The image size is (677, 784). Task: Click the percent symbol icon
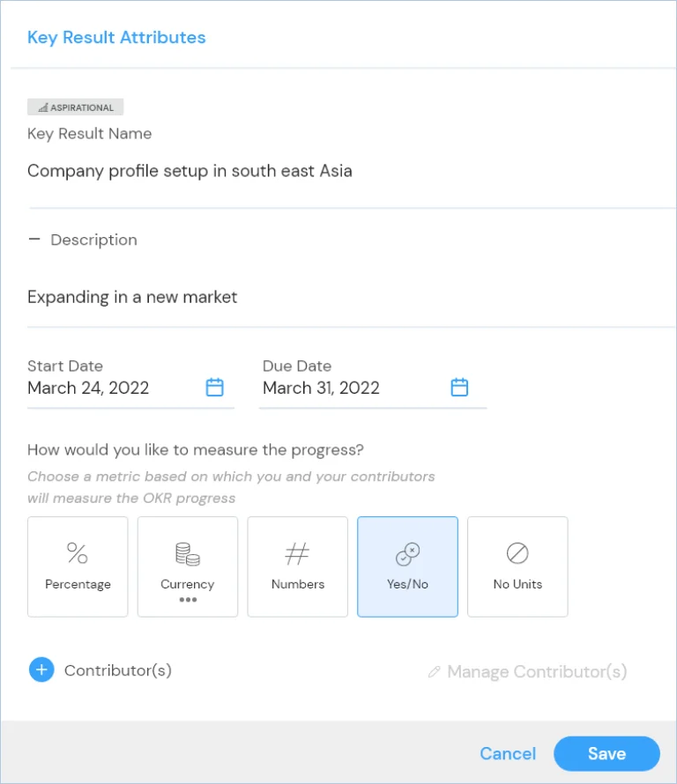78,553
